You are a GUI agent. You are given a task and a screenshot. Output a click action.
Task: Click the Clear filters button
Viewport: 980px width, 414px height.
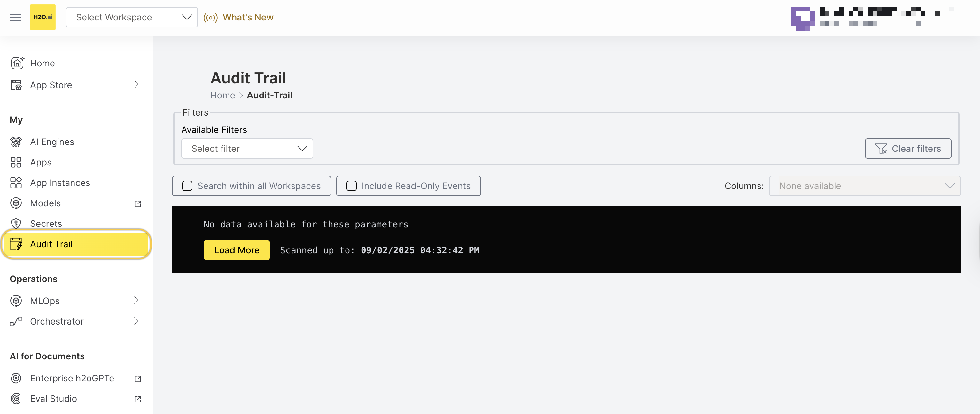(x=908, y=149)
